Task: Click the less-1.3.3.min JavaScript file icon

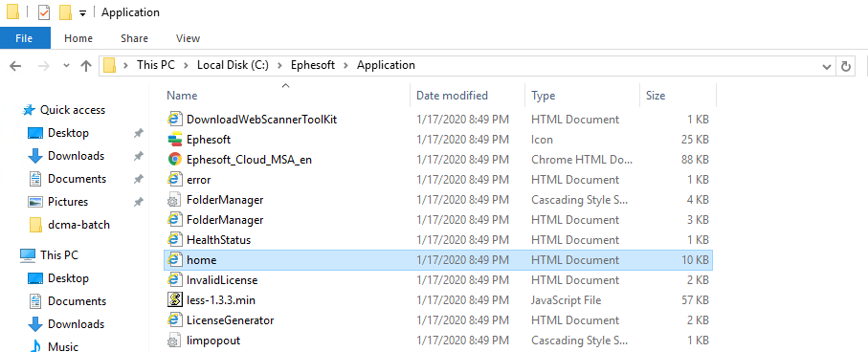Action: 175,300
